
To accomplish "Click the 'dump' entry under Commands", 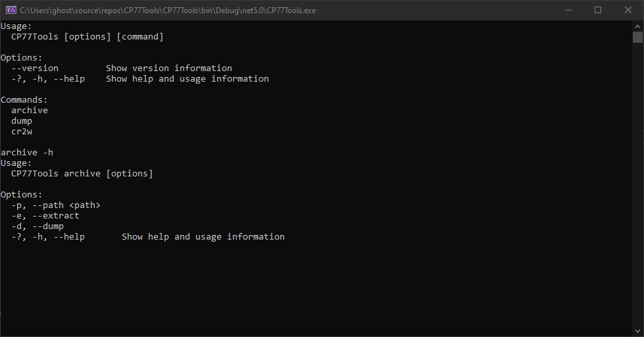I will pos(22,121).
